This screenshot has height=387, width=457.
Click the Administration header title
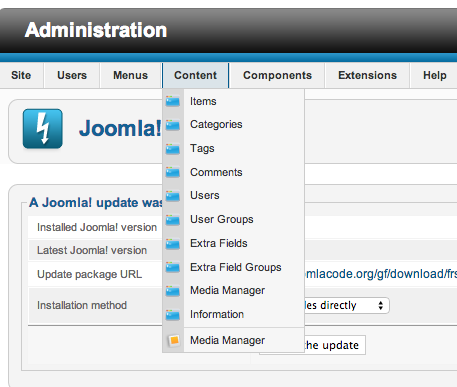pyautogui.click(x=96, y=30)
